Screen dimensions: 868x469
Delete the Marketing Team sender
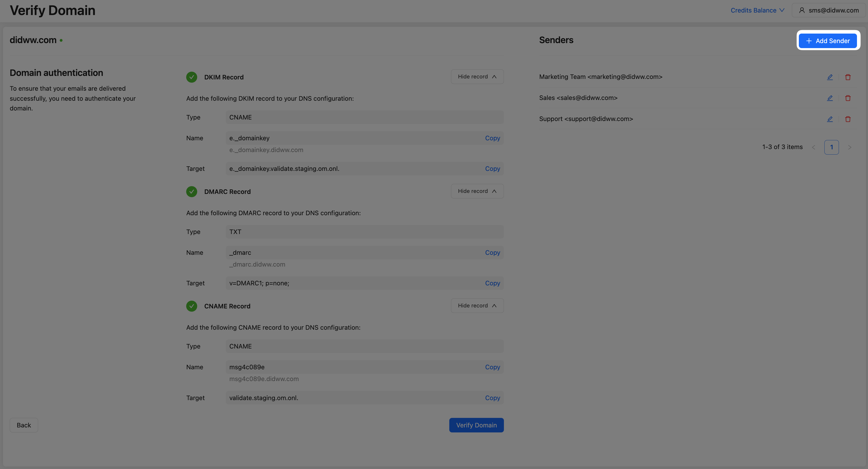click(x=848, y=77)
